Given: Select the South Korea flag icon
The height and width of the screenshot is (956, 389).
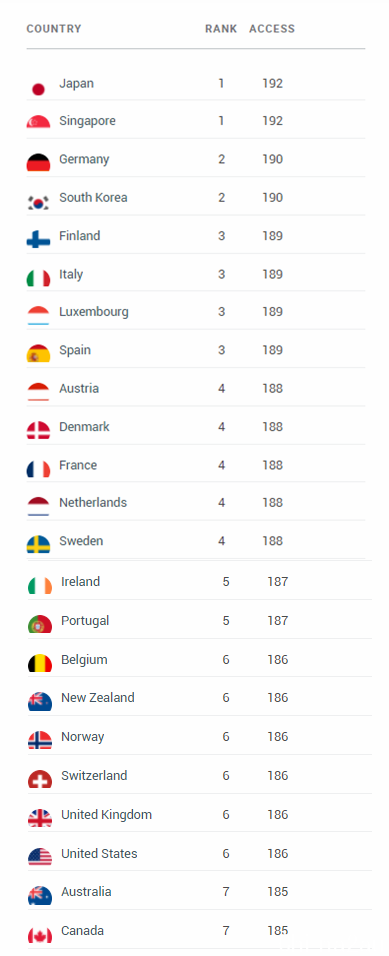Looking at the screenshot, I should pyautogui.click(x=38, y=202).
